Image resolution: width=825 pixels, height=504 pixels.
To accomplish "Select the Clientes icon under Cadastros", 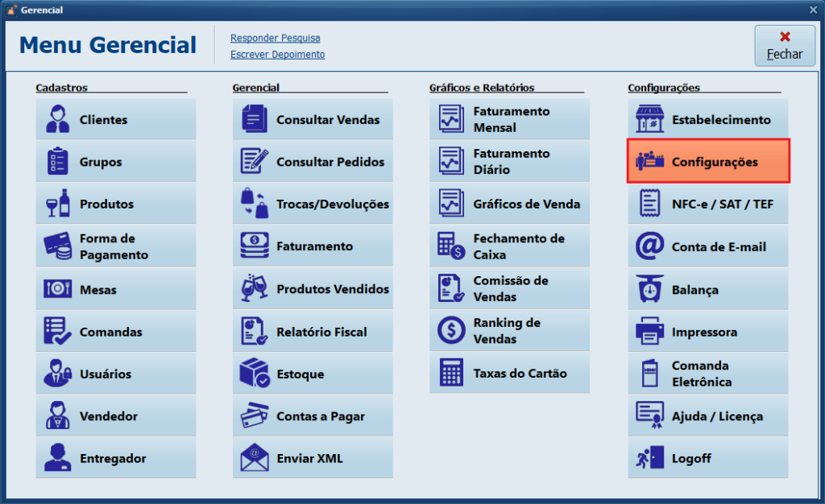I will 56,118.
